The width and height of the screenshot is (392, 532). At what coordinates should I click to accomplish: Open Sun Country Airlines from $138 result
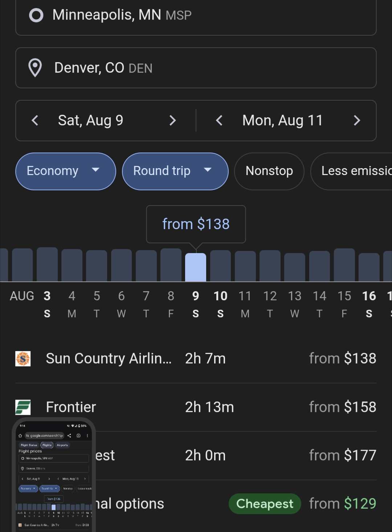click(x=196, y=359)
